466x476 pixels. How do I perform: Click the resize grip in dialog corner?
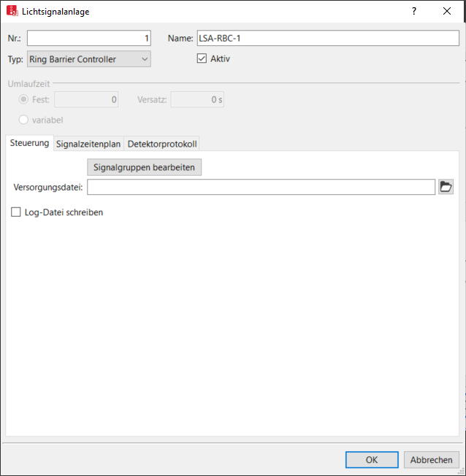click(x=461, y=471)
